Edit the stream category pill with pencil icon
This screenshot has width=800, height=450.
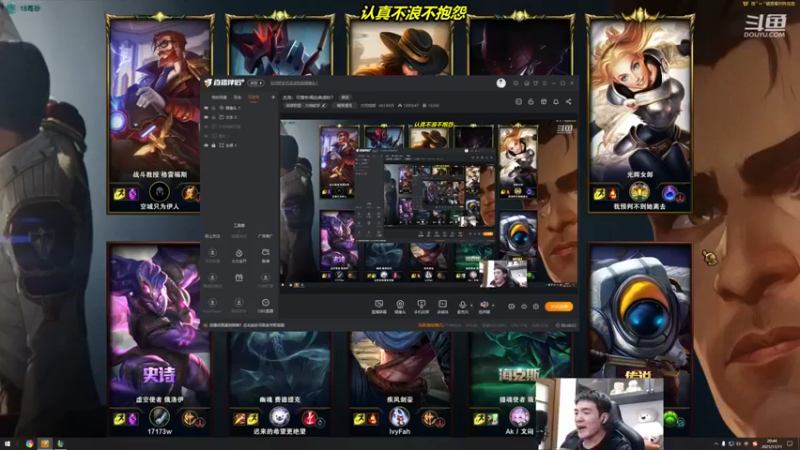point(305,106)
